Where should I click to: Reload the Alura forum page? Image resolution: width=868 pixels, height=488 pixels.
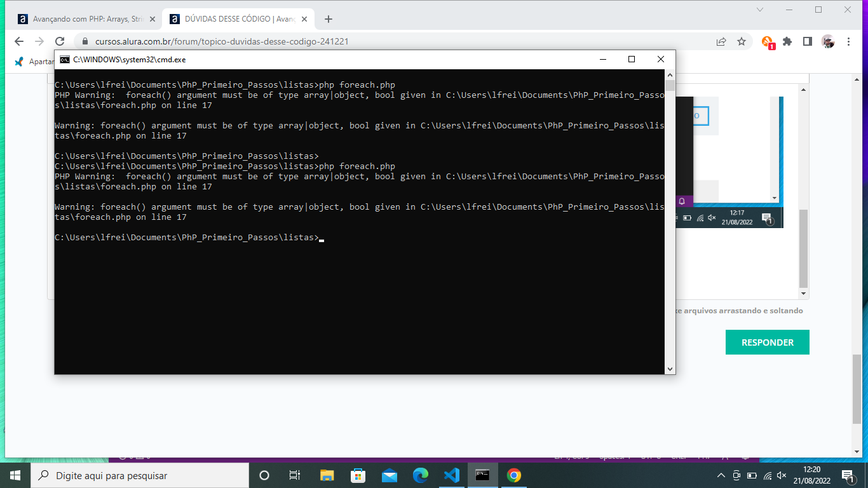[x=60, y=41]
